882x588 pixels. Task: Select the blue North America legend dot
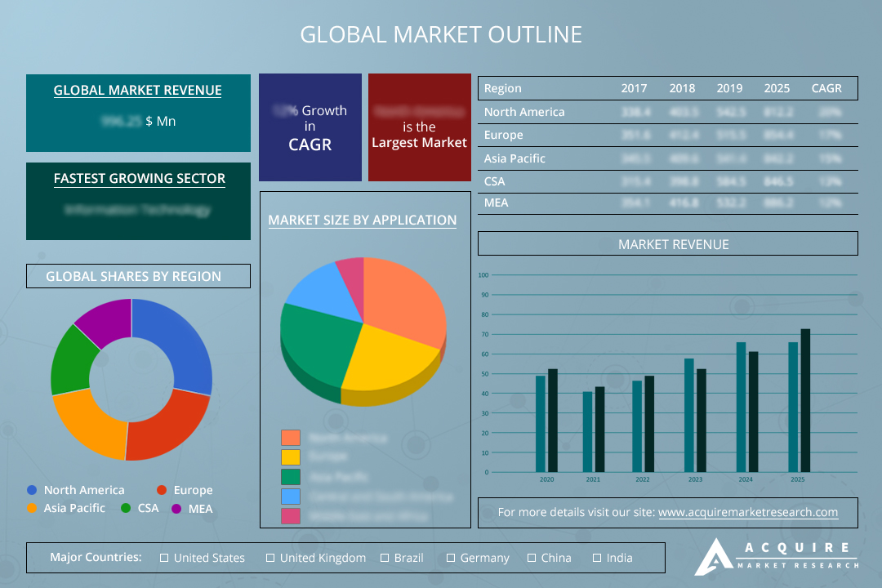click(31, 490)
